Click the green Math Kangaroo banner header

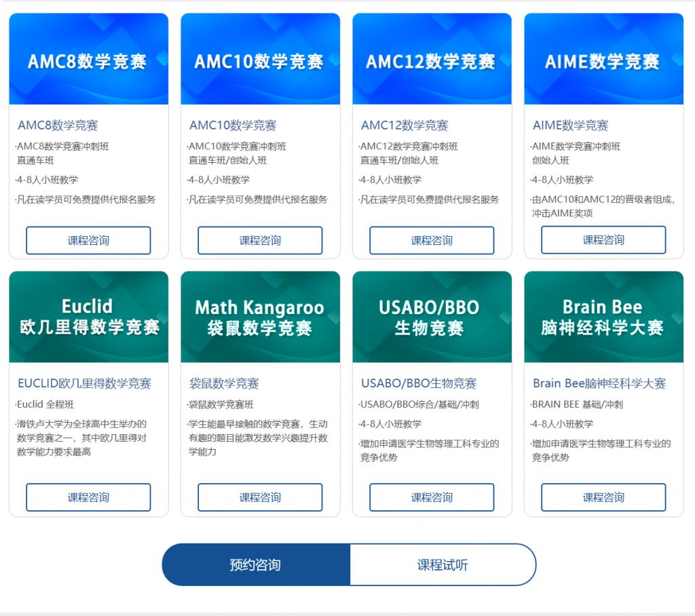click(260, 316)
